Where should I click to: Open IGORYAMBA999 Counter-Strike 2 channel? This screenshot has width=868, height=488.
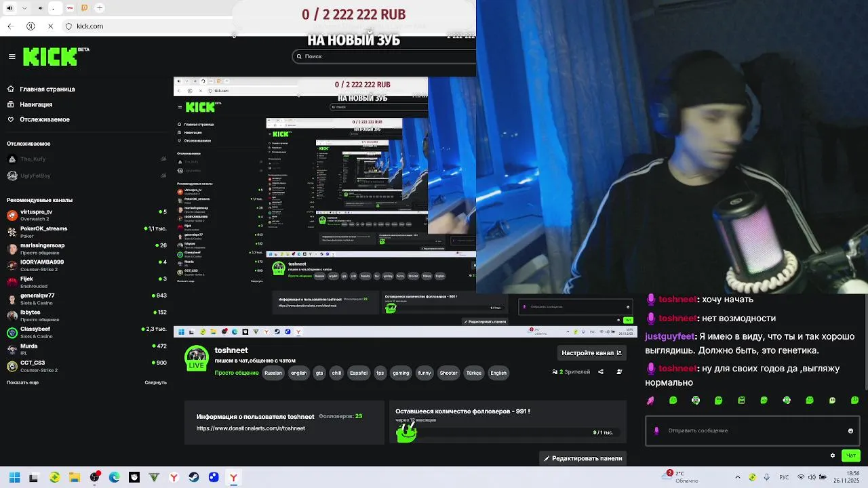tap(86, 265)
